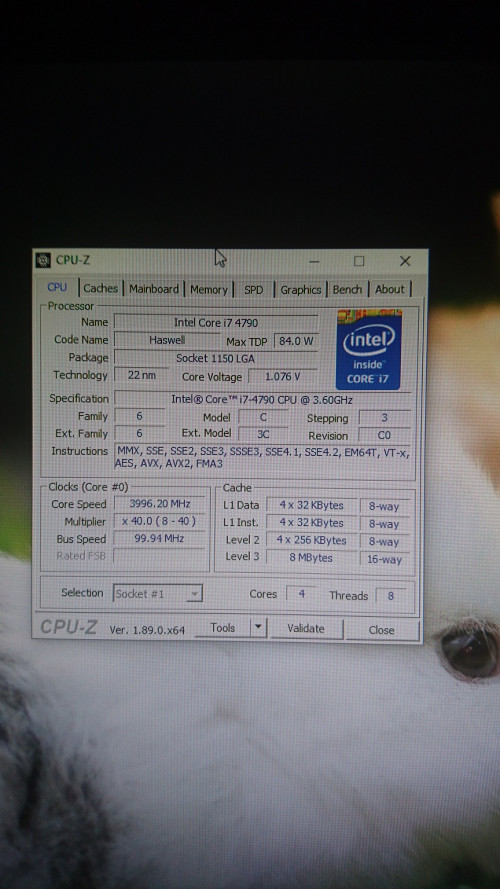
Task: Close CPU-Z with the title bar X
Action: 405,261
